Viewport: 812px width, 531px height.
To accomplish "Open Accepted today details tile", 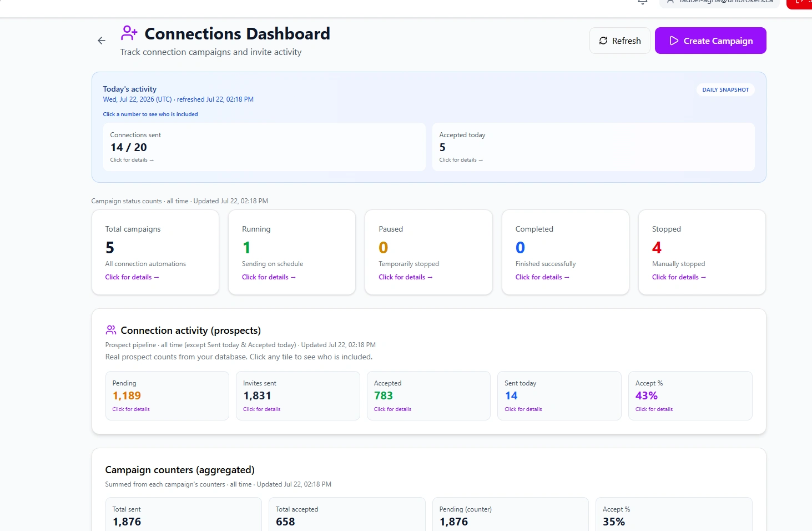I will coord(593,147).
